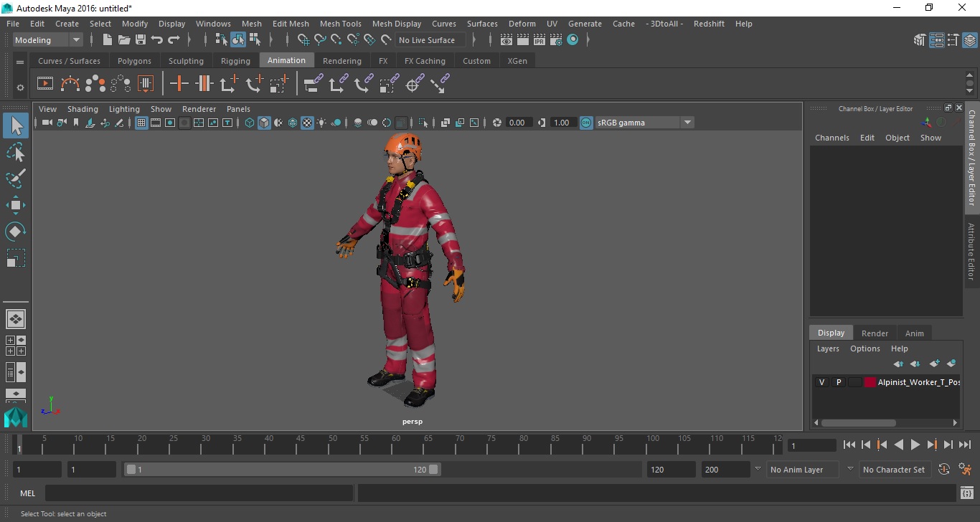Open the Redshift menu
The width and height of the screenshot is (980, 522).
pos(709,24)
